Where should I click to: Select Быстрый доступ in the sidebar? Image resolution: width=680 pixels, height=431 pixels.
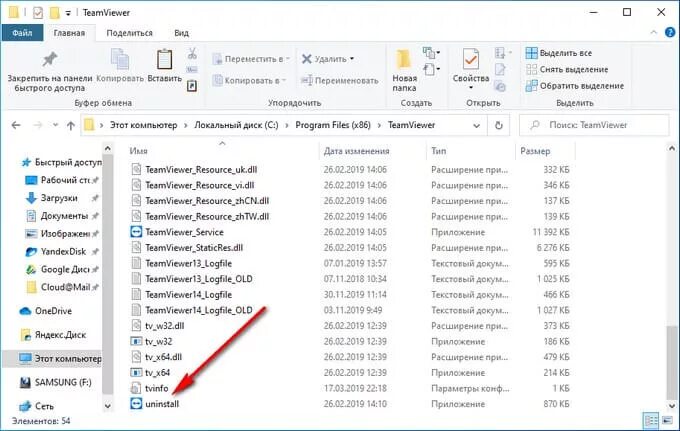(x=61, y=162)
